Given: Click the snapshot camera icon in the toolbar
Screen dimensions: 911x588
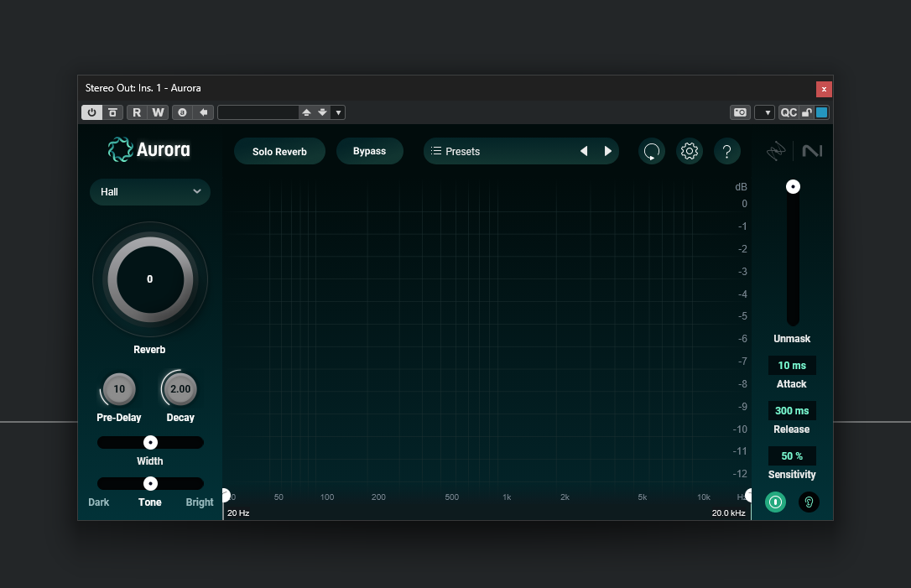Looking at the screenshot, I should pos(740,112).
